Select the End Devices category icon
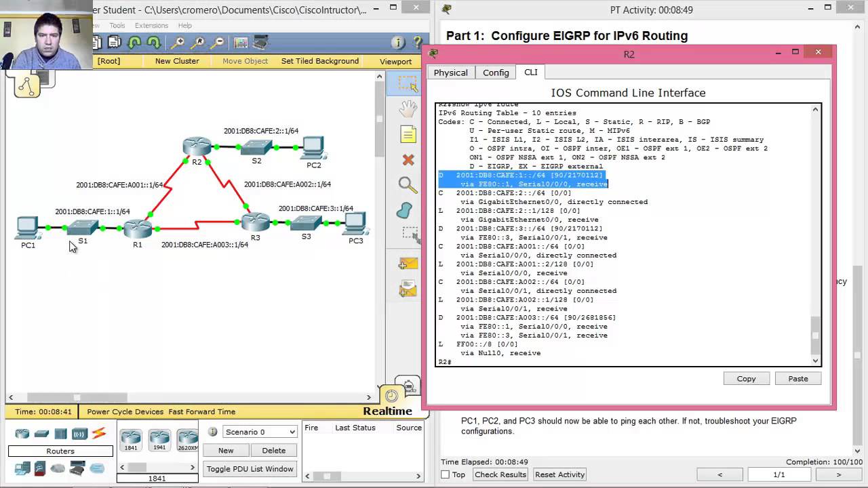This screenshot has height=488, width=868. click(22, 468)
